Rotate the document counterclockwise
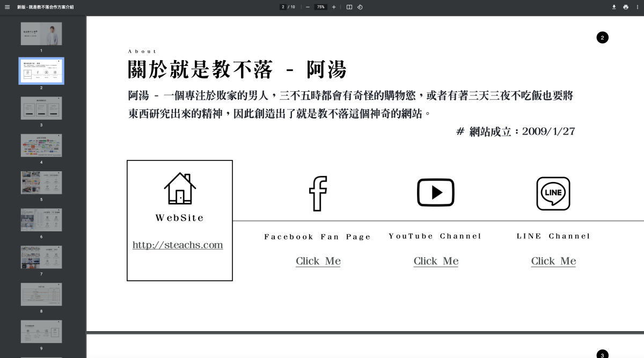This screenshot has width=644, height=358. coord(360,7)
